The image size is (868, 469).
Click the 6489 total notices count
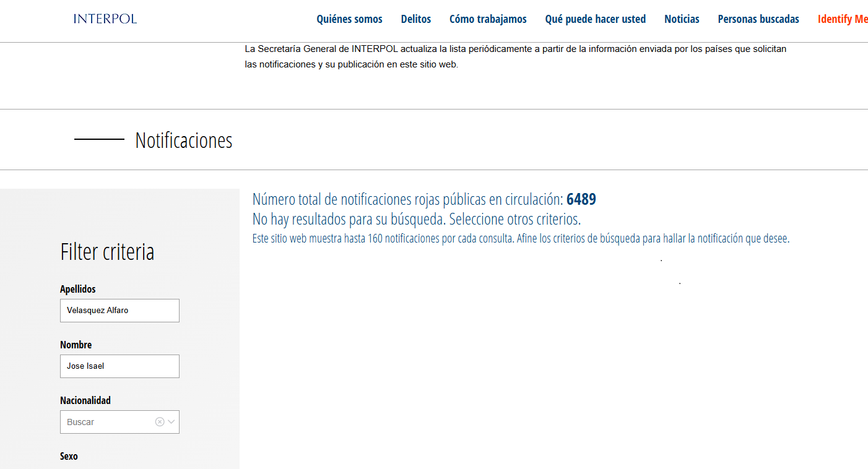(x=581, y=199)
